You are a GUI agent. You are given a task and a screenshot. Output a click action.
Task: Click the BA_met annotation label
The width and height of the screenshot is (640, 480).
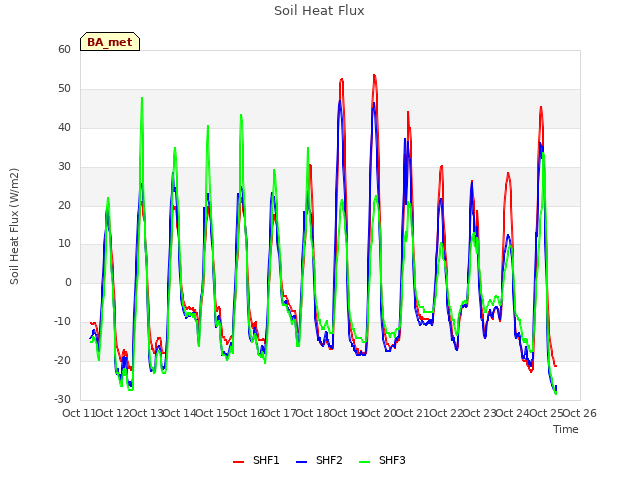pyautogui.click(x=110, y=42)
